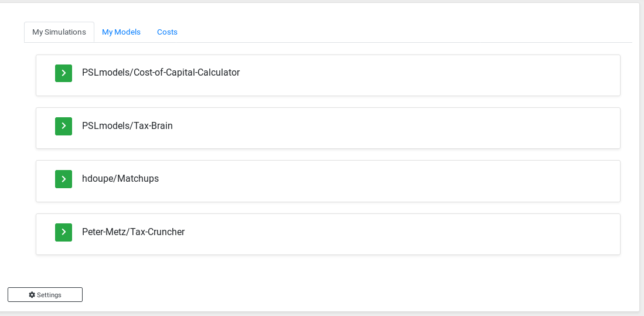Expand the PSLmodels/Cost-of-Capital-Calculator green chevron
Viewport: 644px width, 316px height.
(63, 73)
